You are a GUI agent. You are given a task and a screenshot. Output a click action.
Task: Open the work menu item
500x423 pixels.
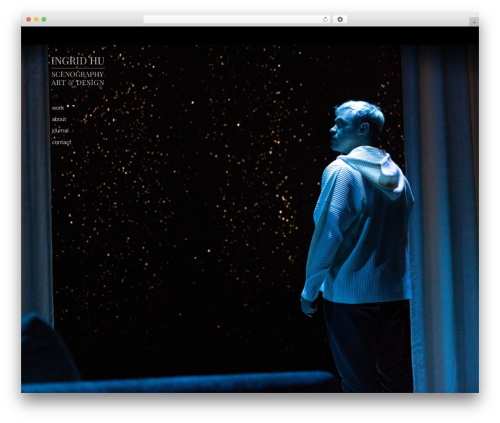tap(58, 108)
